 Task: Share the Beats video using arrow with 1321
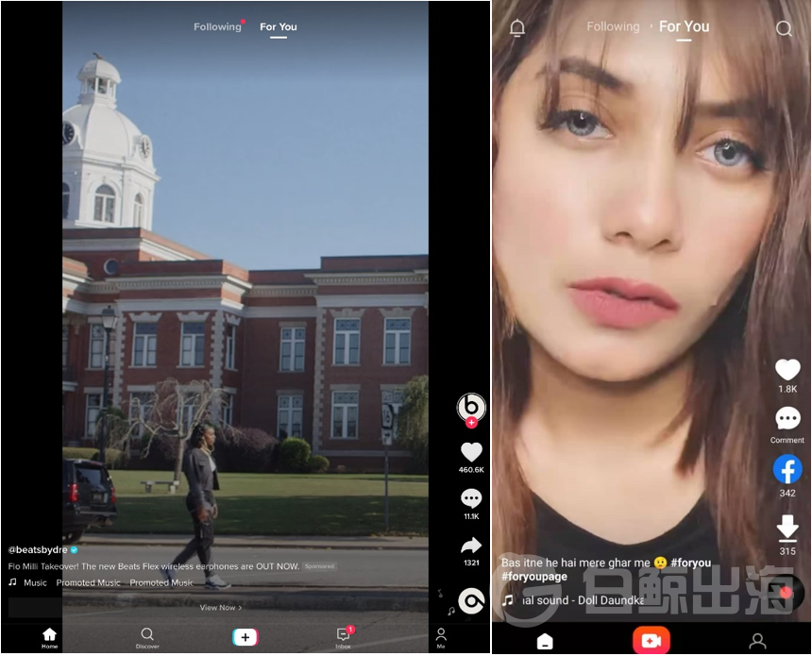point(471,546)
